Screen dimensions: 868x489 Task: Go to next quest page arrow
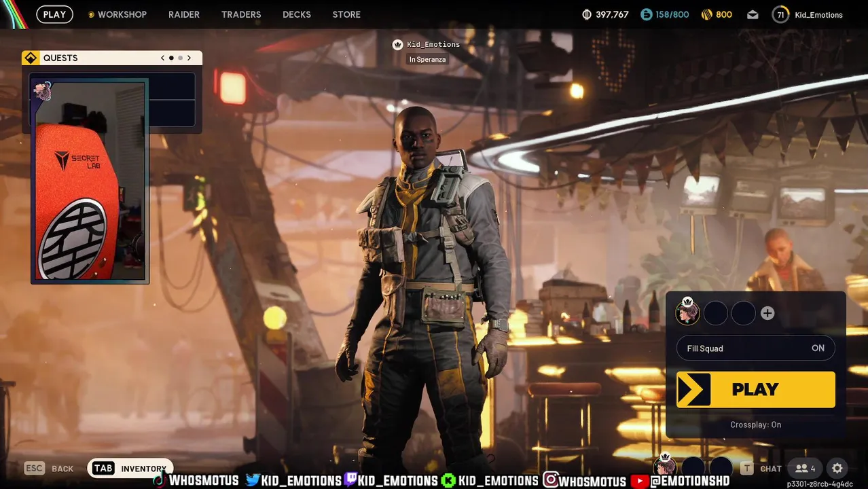pos(189,58)
